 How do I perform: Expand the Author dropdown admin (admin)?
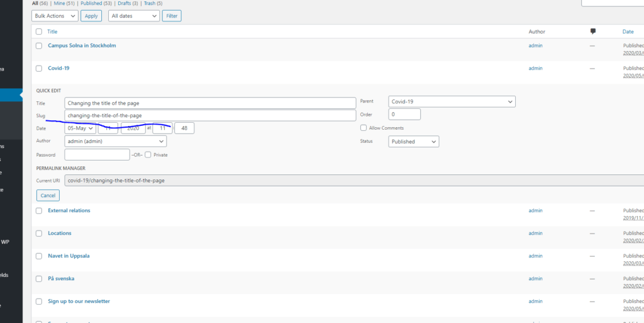115,142
